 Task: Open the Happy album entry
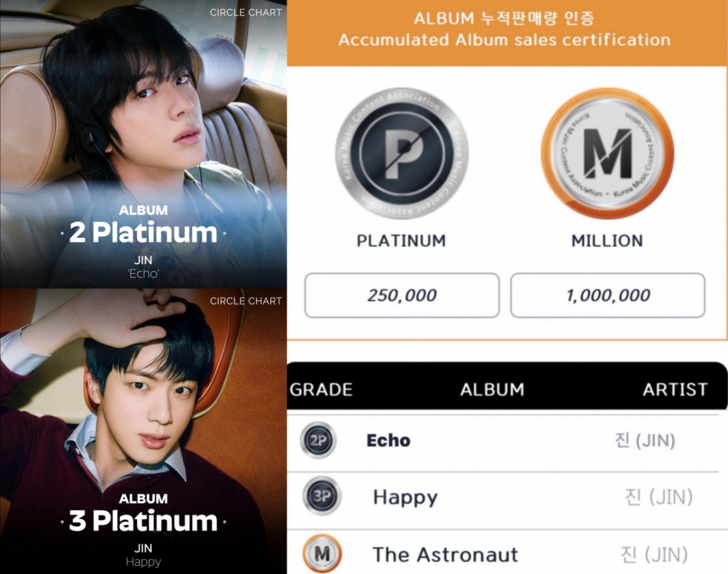[x=405, y=498]
